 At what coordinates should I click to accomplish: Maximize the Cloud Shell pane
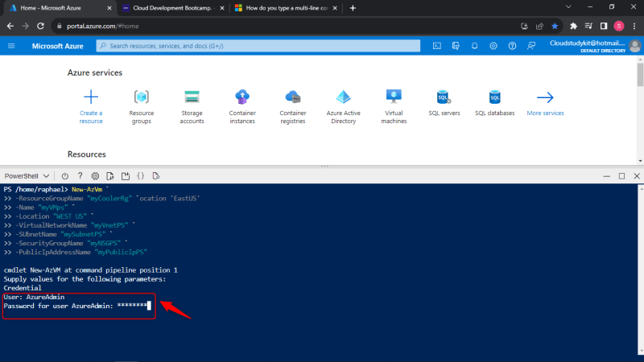(x=621, y=176)
